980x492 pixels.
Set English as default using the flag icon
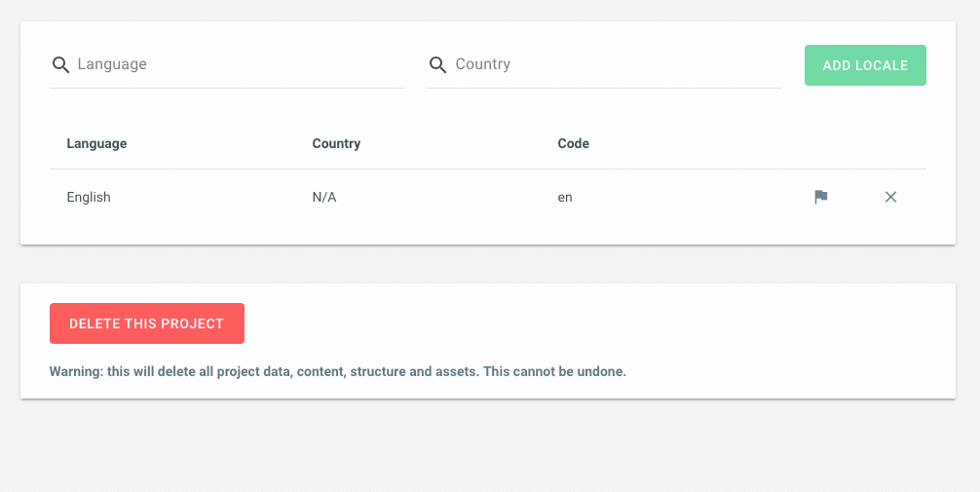point(821,197)
